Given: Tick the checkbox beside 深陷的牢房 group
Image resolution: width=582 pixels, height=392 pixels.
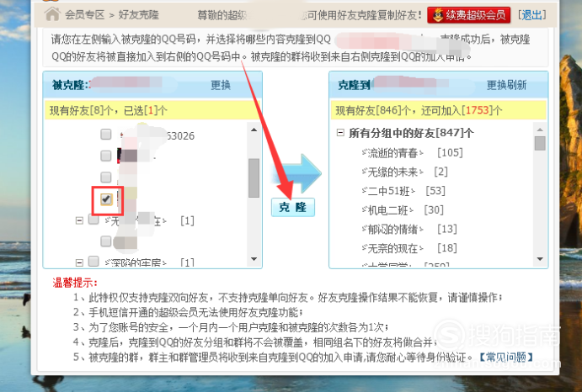Looking at the screenshot, I should [x=93, y=261].
